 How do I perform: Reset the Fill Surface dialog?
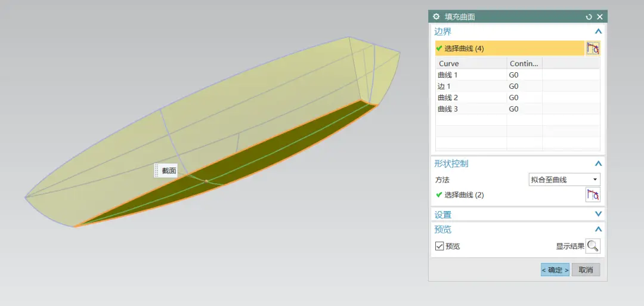[x=589, y=17]
